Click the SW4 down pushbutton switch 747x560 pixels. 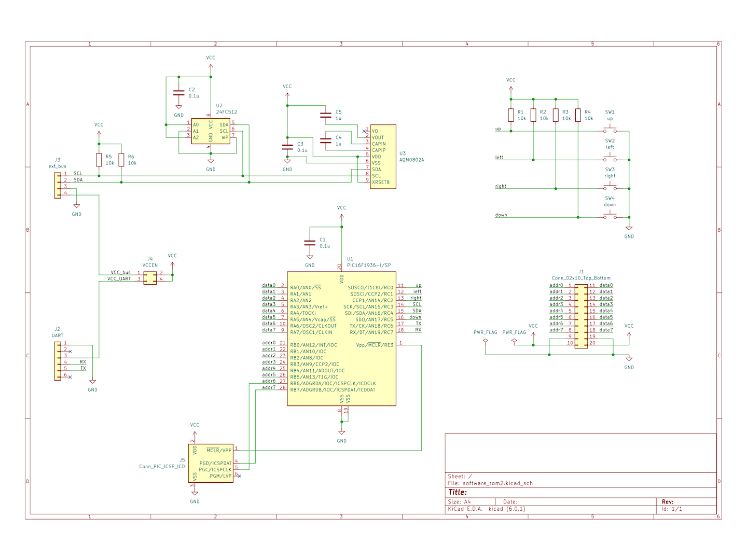[610, 217]
